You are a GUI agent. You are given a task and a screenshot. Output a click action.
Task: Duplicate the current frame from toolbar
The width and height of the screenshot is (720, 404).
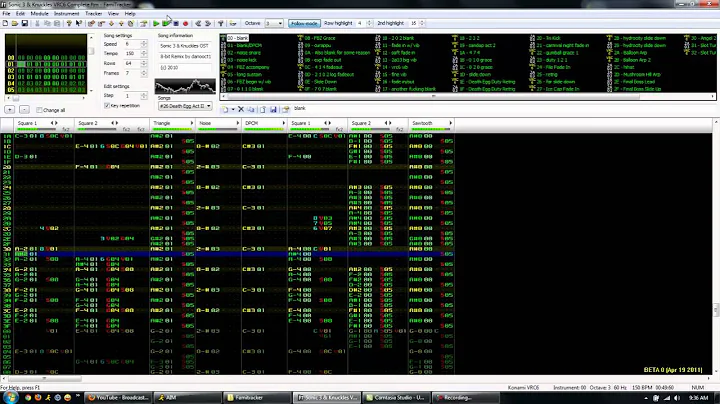click(131, 23)
